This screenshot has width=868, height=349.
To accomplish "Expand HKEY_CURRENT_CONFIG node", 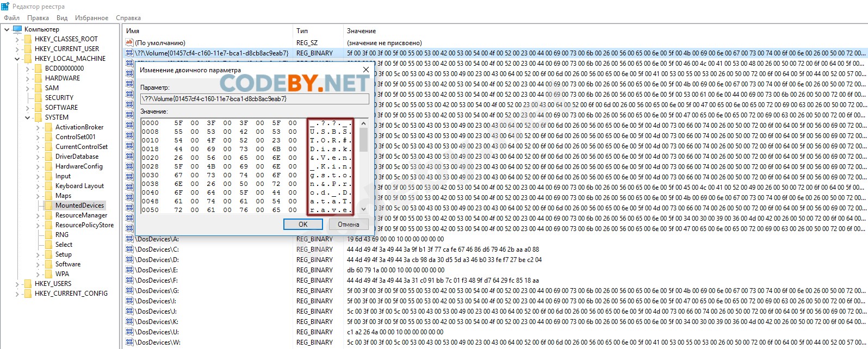I will [x=17, y=294].
